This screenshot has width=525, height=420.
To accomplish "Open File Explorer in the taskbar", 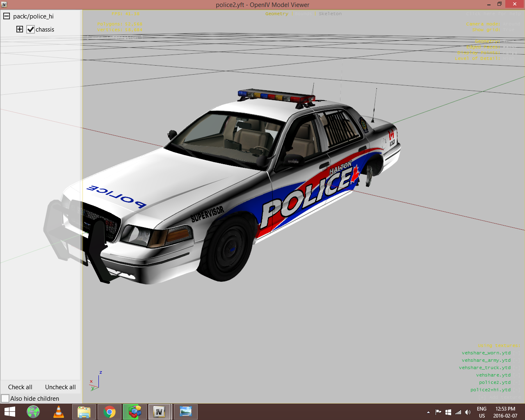I will coord(84,411).
